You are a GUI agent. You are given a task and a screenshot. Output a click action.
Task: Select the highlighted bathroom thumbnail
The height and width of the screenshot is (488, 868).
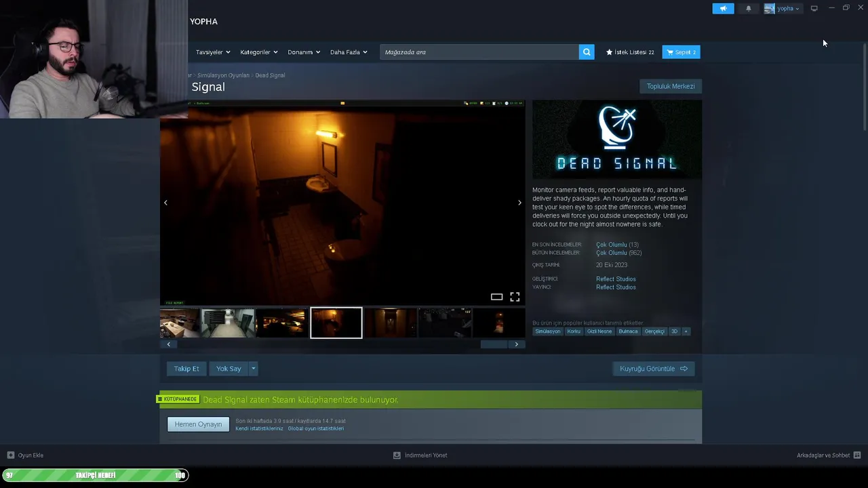pyautogui.click(x=336, y=323)
